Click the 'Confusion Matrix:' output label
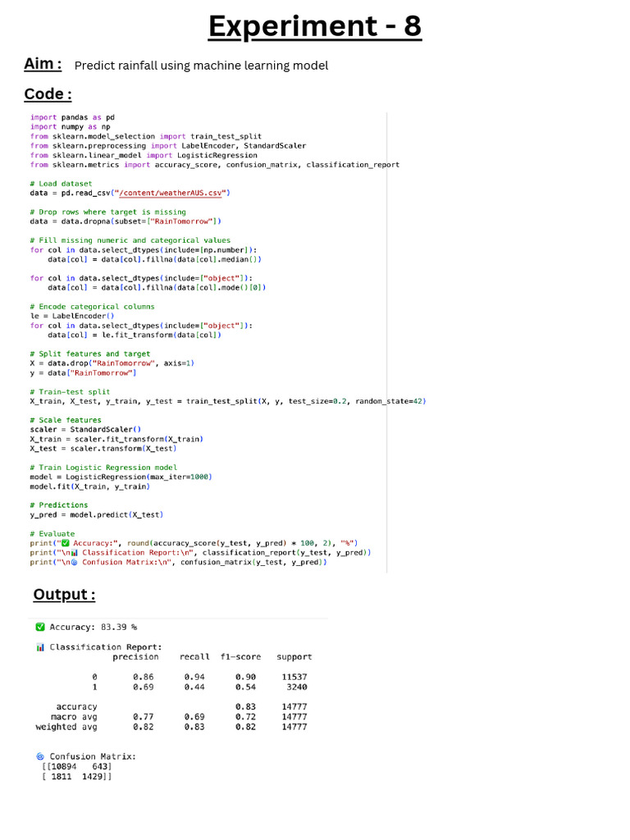 coord(93,756)
